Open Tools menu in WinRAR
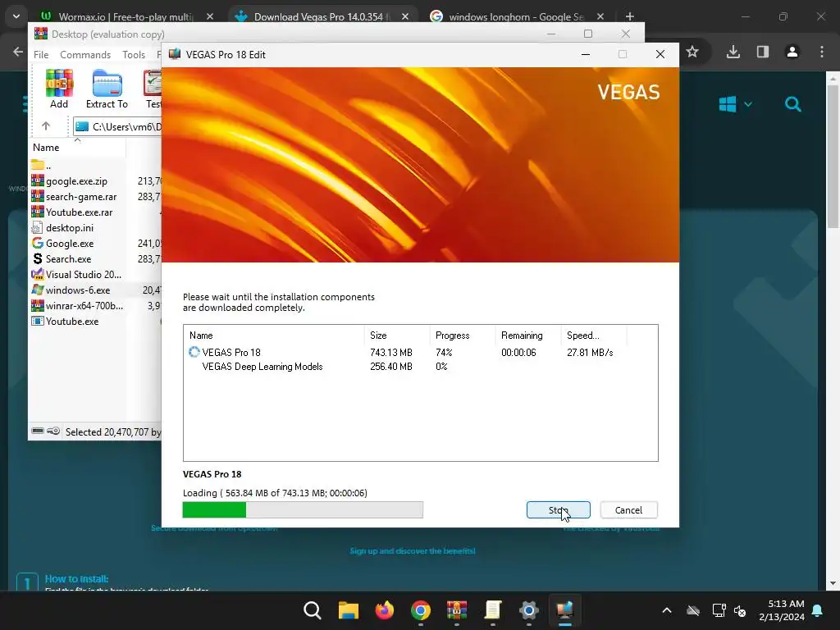 134,55
